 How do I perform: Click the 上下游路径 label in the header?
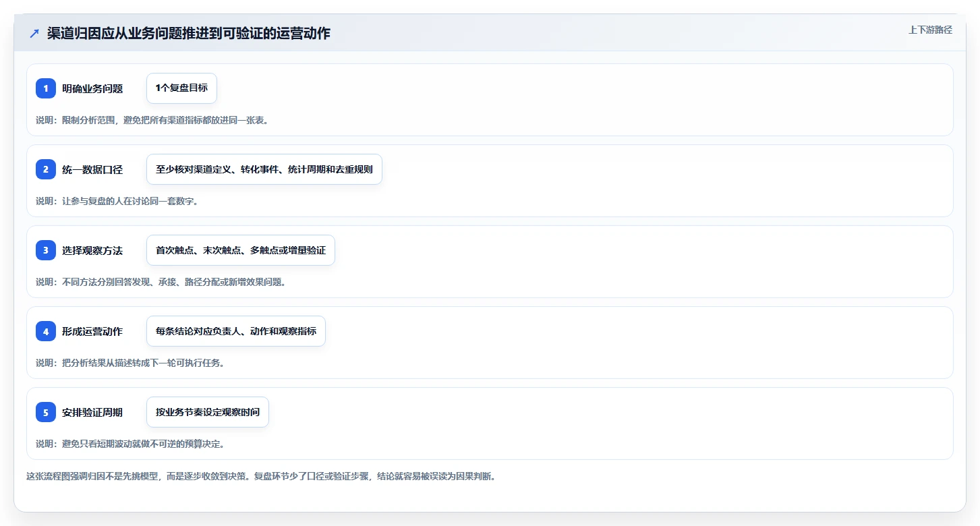pyautogui.click(x=930, y=30)
